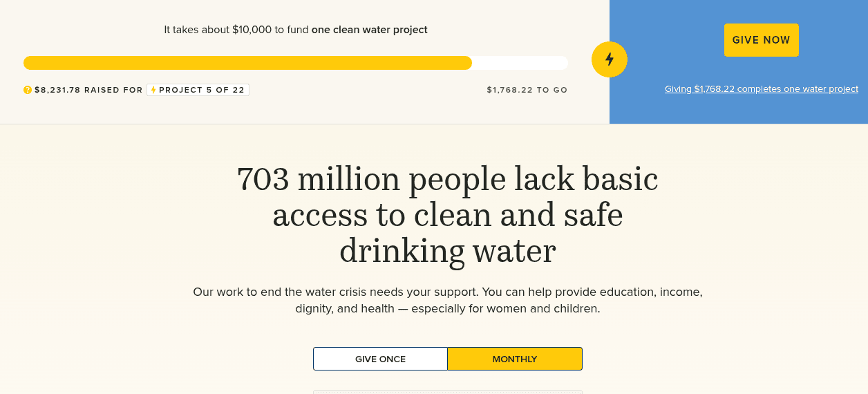Click 'It takes about $10,000 to fund' text

236,30
